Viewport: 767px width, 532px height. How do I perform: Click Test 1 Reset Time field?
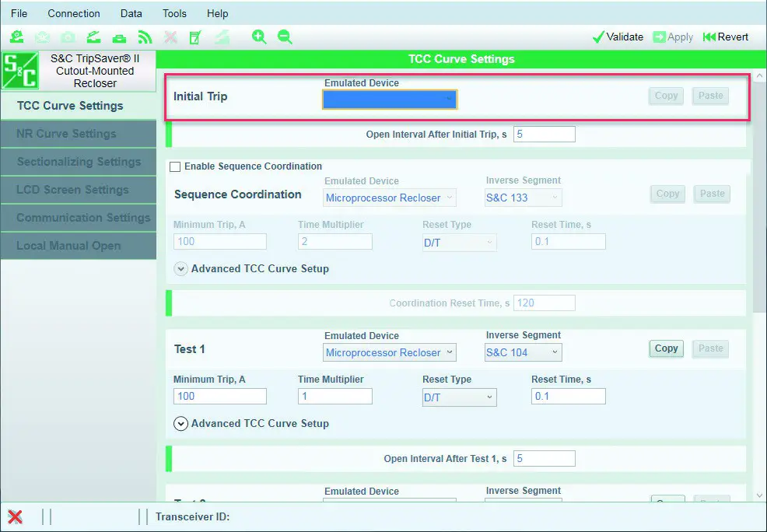568,396
